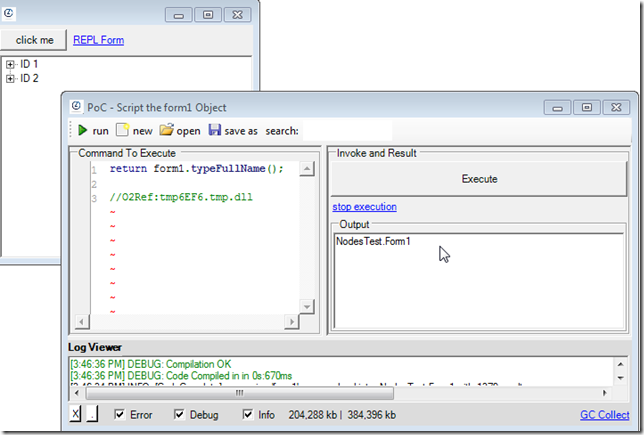644x435 pixels.
Task: Click the small dot button beside X
Action: click(x=92, y=414)
